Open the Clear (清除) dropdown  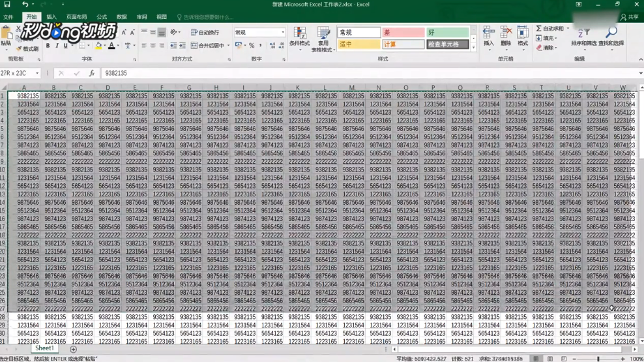pos(547,48)
